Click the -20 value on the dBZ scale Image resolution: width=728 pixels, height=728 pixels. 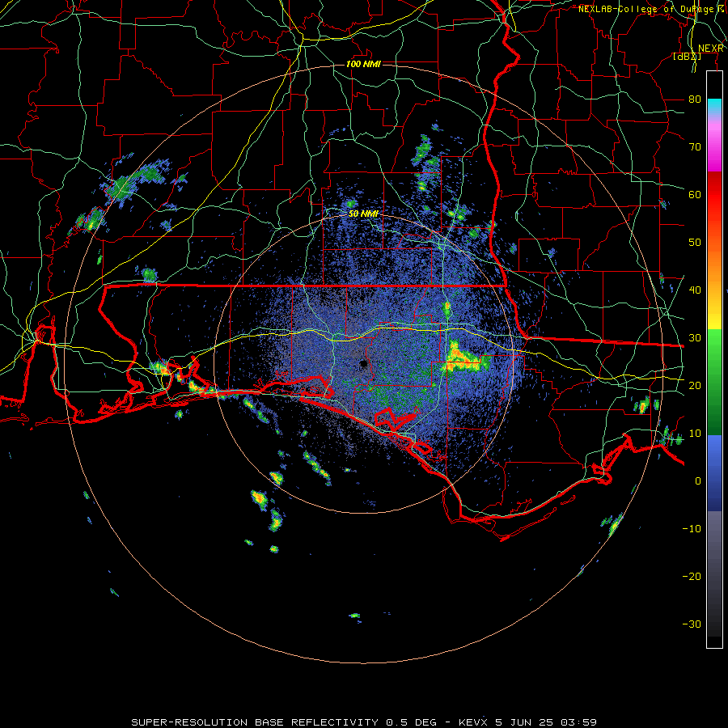pyautogui.click(x=692, y=577)
